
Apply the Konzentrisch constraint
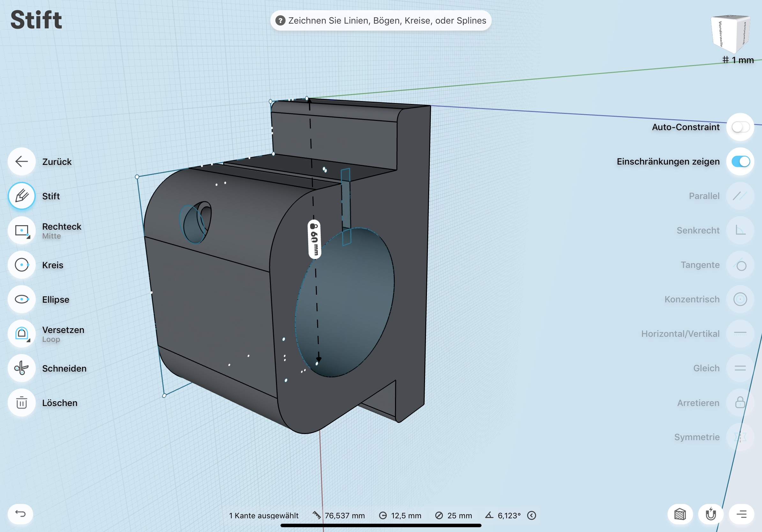(740, 299)
